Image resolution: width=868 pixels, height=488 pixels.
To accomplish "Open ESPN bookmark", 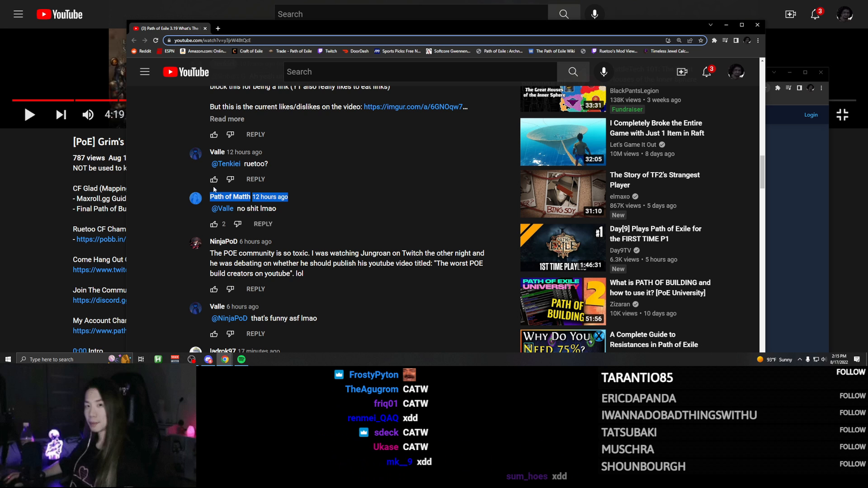I will pyautogui.click(x=166, y=51).
